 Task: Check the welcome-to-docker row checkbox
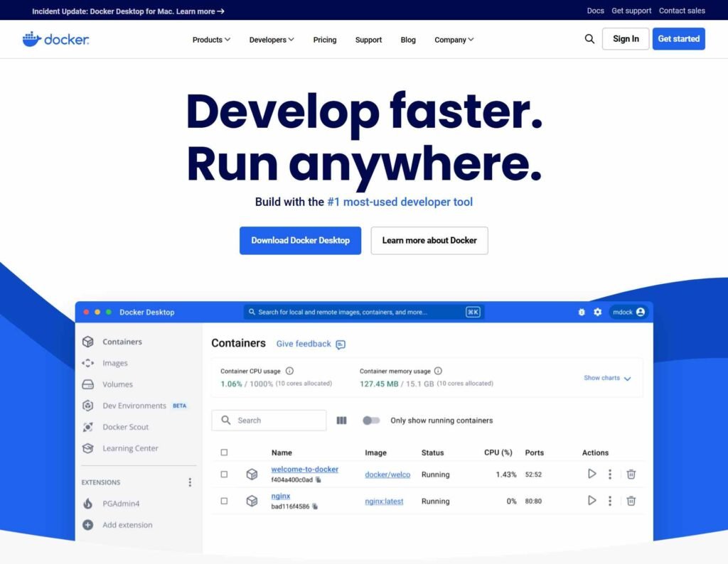click(x=224, y=474)
